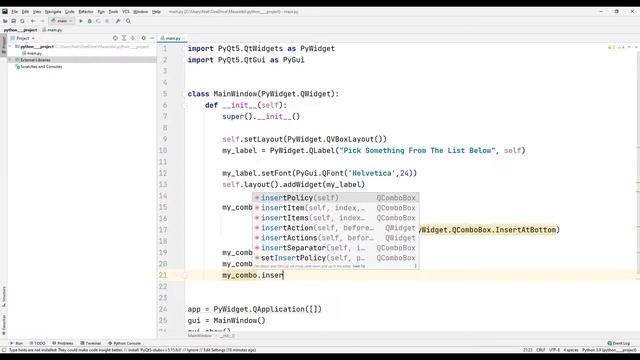The width and height of the screenshot is (640, 360).
Task: Hide the Project panel with minus icon
Action: coord(152,38)
